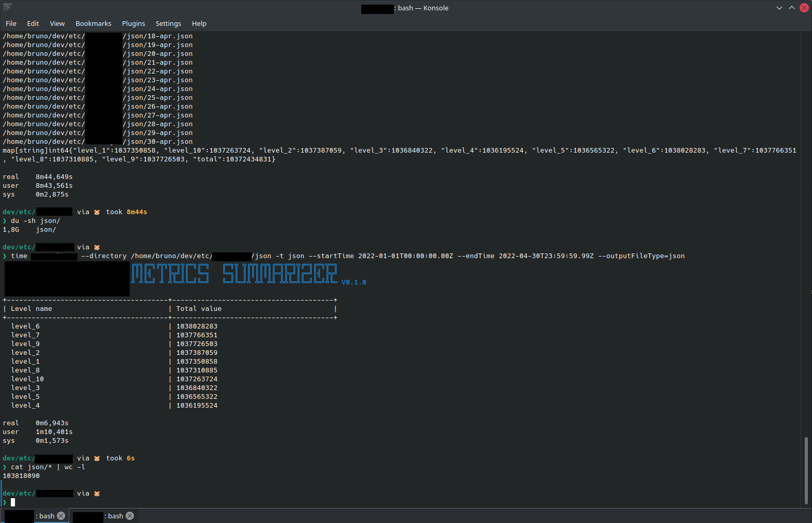Open the Edit menu
This screenshot has width=812, height=523.
click(x=33, y=24)
